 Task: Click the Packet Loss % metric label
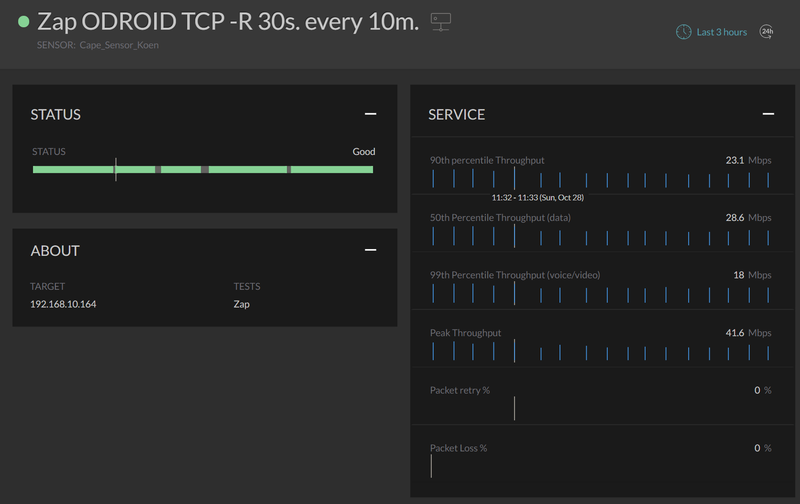pyautogui.click(x=458, y=448)
